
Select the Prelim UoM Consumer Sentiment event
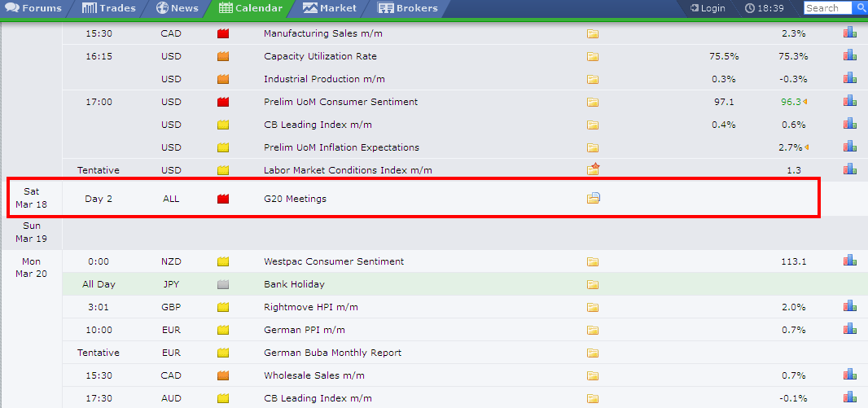pos(340,102)
